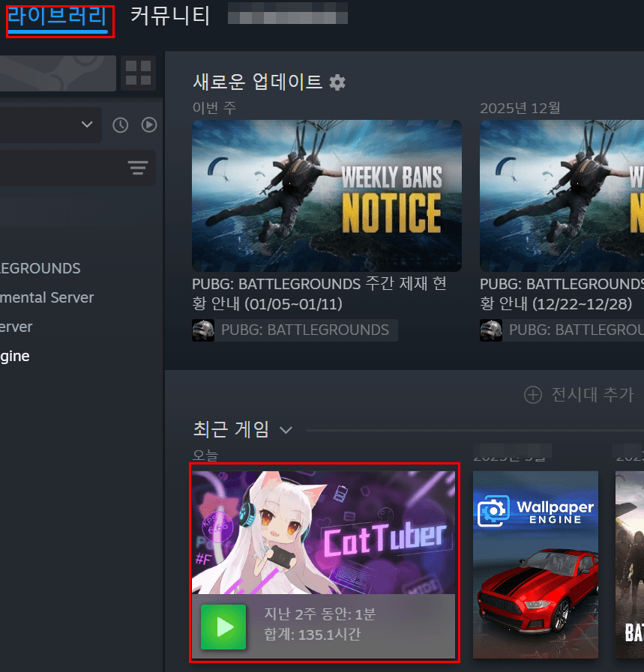Open the 2025년 12월 Weekly Bans Notice image
Screen dimensions: 644x672
coord(561,196)
